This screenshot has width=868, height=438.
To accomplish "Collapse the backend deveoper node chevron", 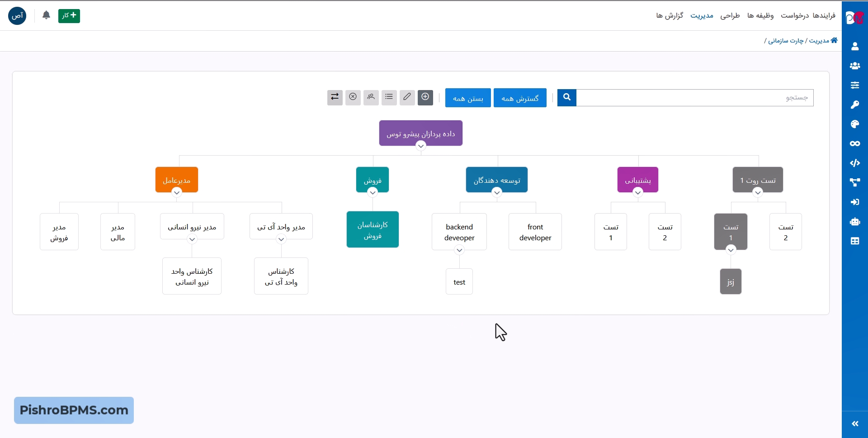I will click(459, 250).
